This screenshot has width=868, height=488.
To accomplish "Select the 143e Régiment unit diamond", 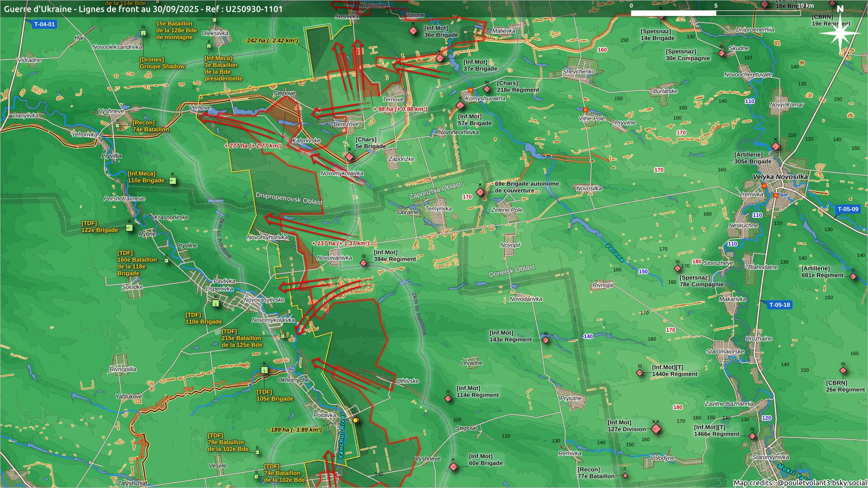I will 546,340.
